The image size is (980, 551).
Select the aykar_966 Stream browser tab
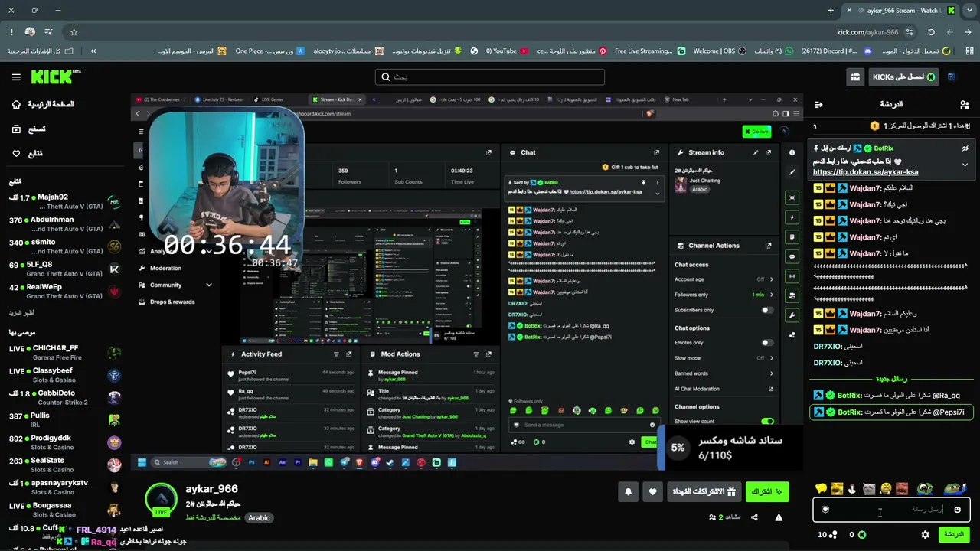[901, 11]
